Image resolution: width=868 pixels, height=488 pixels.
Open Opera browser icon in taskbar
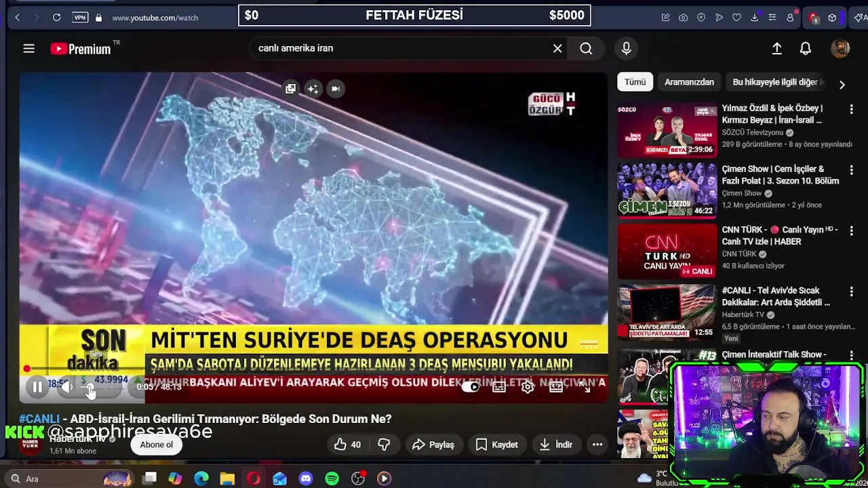coord(254,479)
